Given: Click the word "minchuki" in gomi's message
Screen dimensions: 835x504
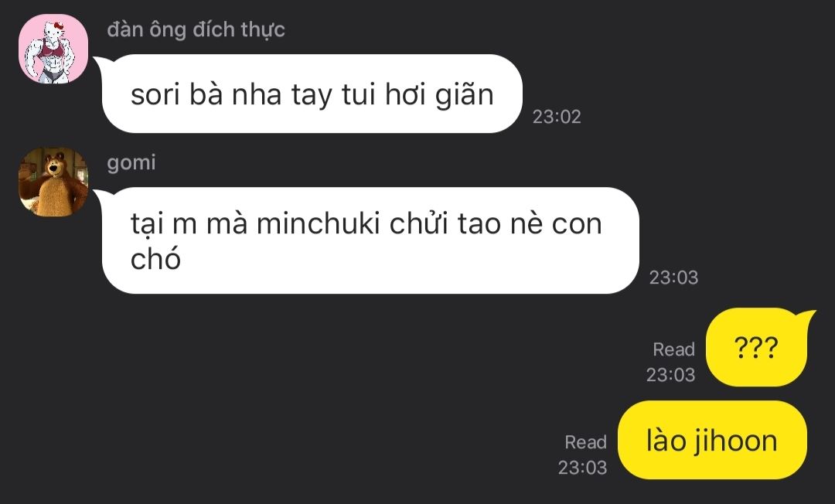Looking at the screenshot, I should (x=318, y=223).
